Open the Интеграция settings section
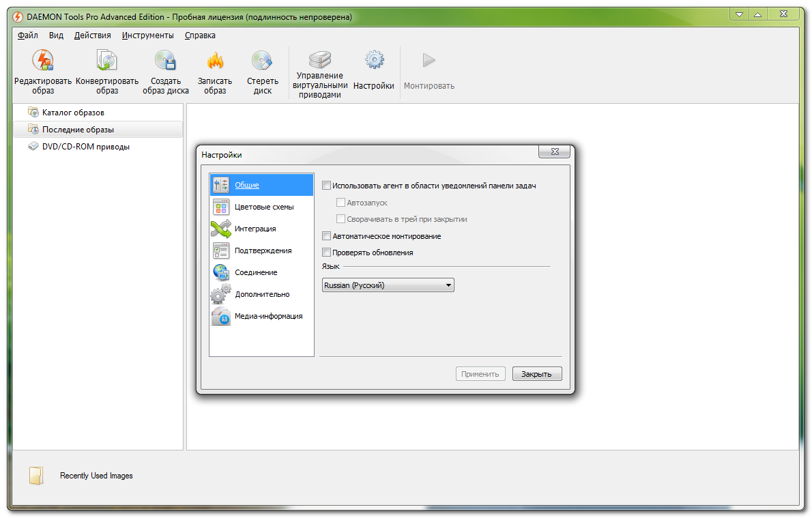The image size is (812, 518). pyautogui.click(x=255, y=229)
